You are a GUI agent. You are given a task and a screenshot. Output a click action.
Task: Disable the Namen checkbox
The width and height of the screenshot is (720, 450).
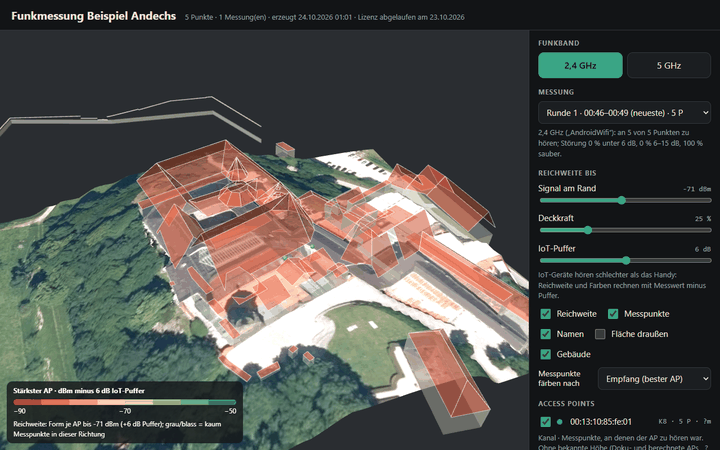pos(546,334)
